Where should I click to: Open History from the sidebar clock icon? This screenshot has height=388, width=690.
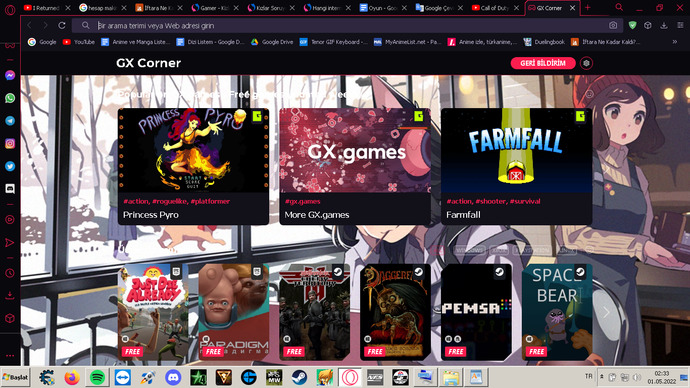[10, 273]
